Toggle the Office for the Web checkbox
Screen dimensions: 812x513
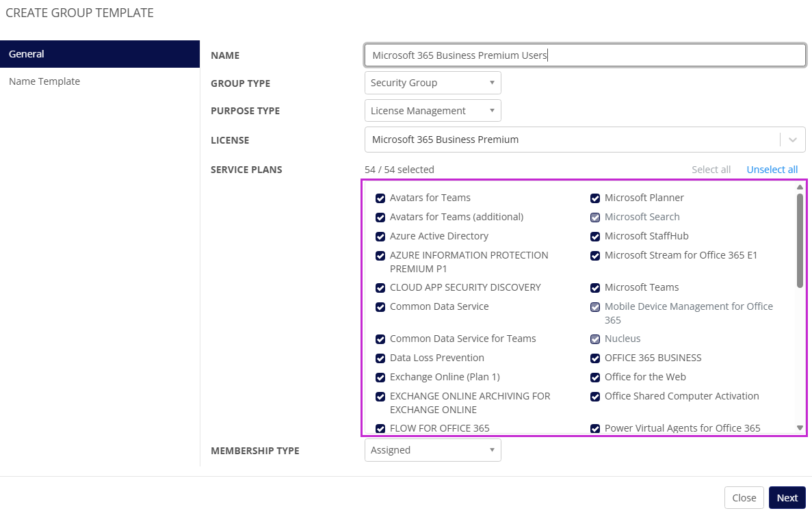pos(595,378)
